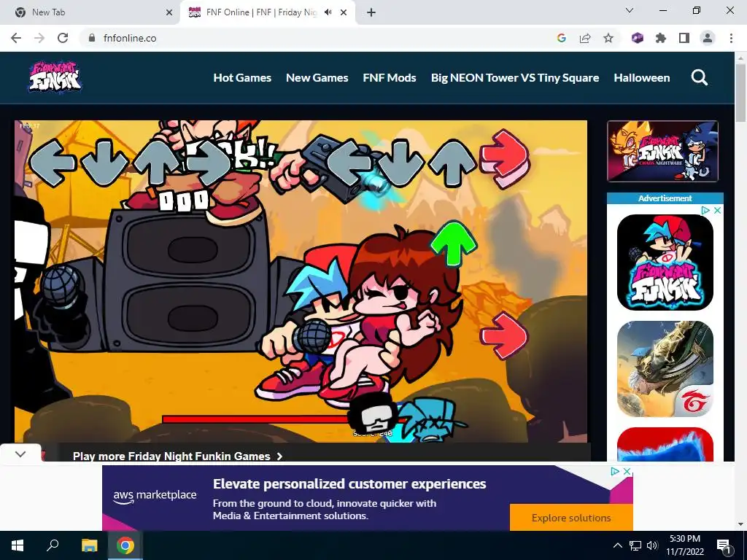Close the New Tab tab
This screenshot has height=560, width=747.
click(169, 12)
